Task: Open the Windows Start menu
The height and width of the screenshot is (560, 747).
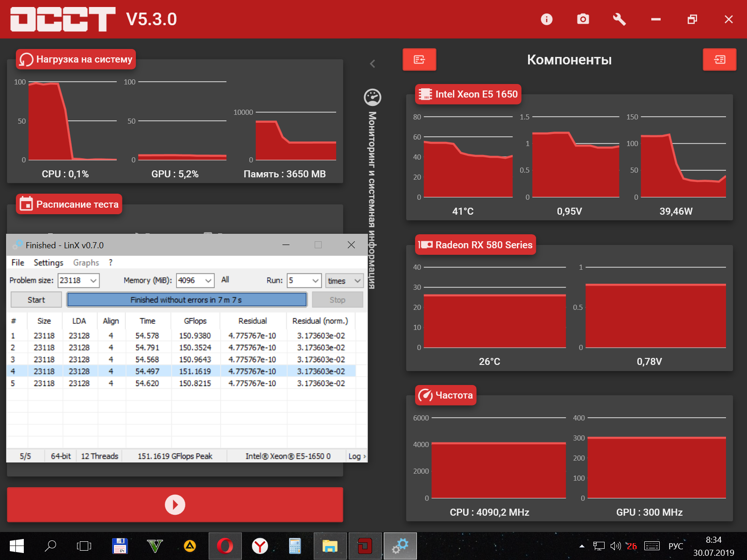Action: [x=17, y=546]
